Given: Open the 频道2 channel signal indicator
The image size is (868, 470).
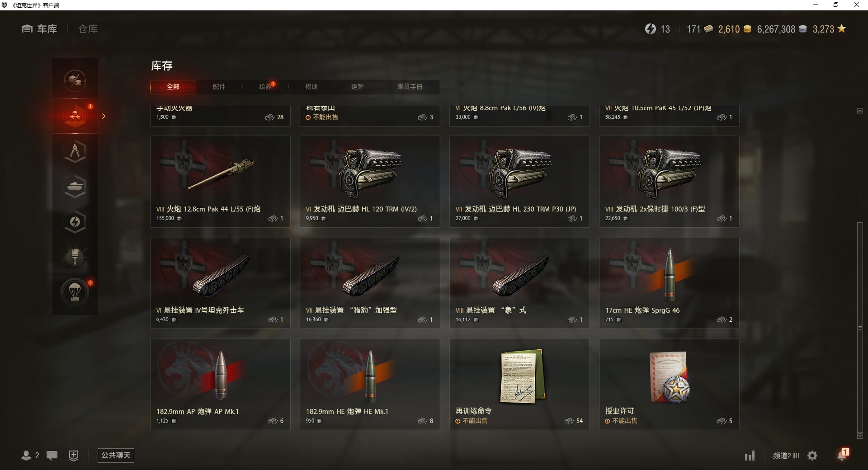Looking at the screenshot, I should pyautogui.click(x=786, y=456).
